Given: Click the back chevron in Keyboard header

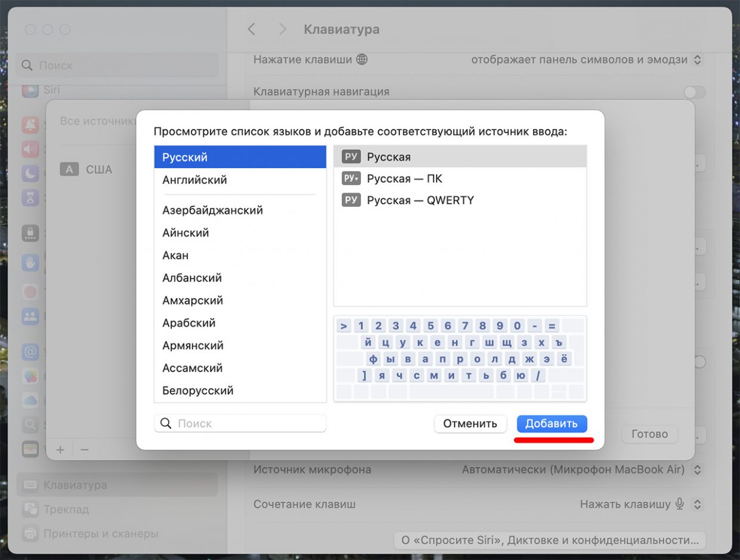Looking at the screenshot, I should click(x=252, y=29).
